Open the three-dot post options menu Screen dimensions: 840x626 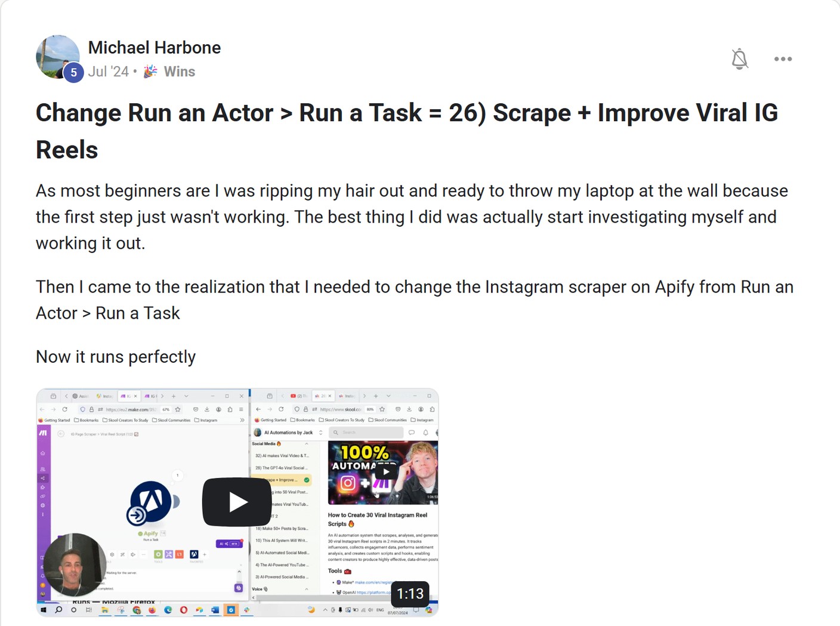coord(783,59)
